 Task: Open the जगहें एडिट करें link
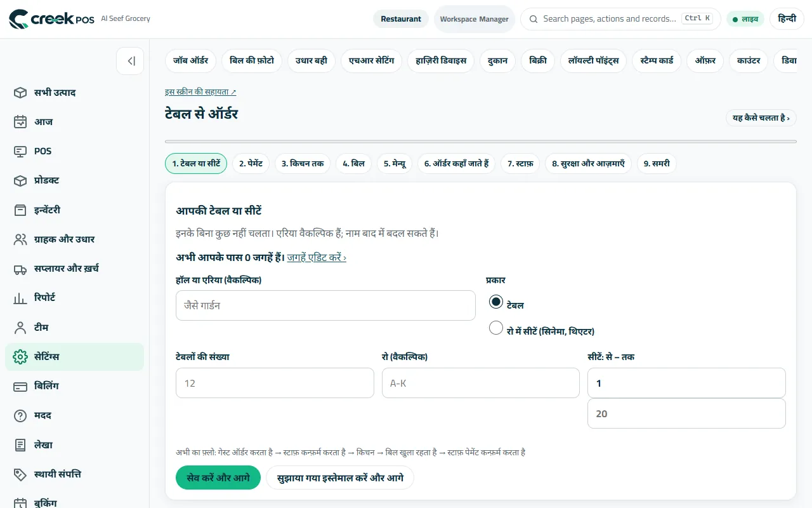317,257
